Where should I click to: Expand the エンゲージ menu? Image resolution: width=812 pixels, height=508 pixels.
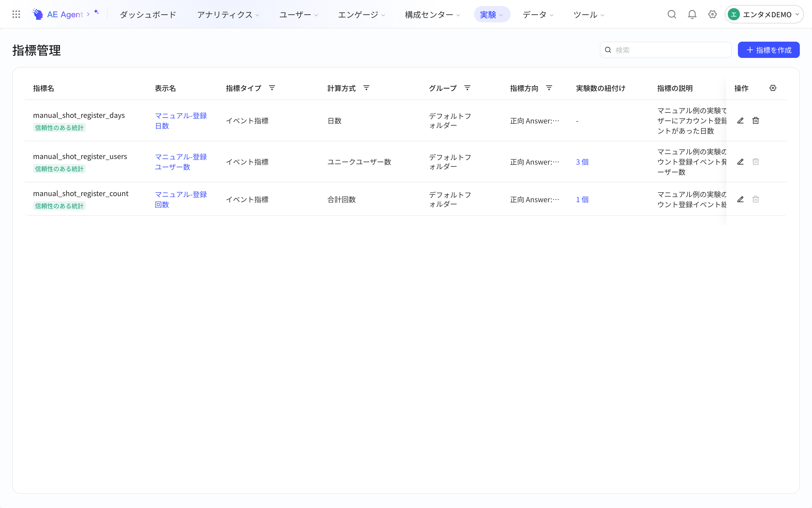click(x=361, y=14)
